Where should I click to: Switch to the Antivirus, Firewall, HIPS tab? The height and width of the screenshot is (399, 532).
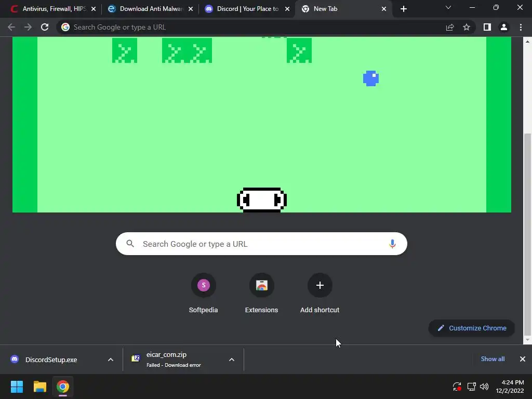pyautogui.click(x=49, y=9)
